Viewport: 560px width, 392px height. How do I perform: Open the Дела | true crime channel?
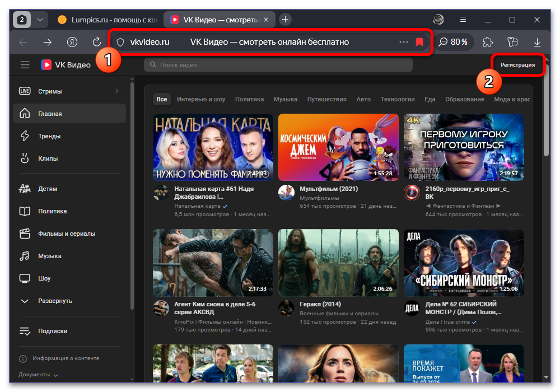tap(447, 322)
